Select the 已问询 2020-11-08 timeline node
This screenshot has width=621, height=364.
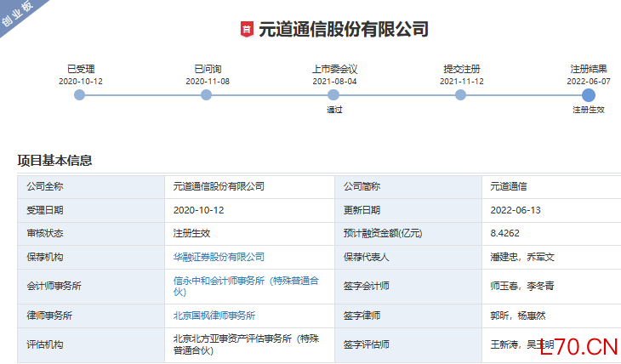[207, 95]
